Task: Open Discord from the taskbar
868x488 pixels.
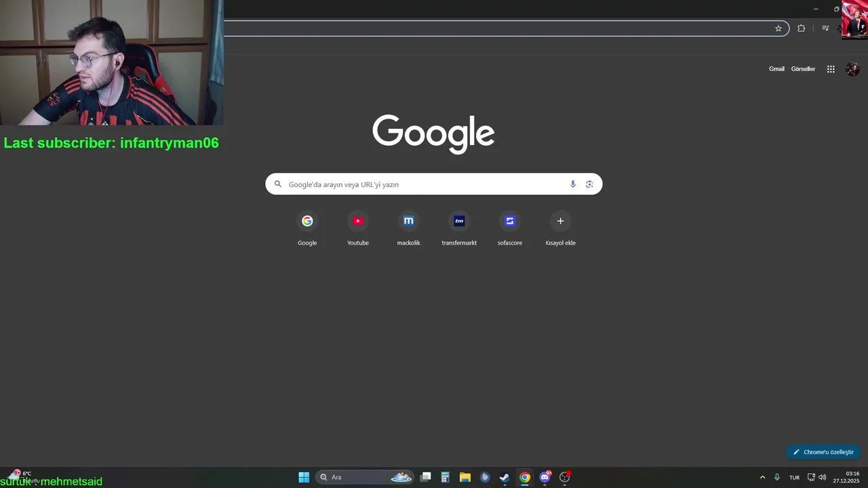Action: tap(545, 477)
